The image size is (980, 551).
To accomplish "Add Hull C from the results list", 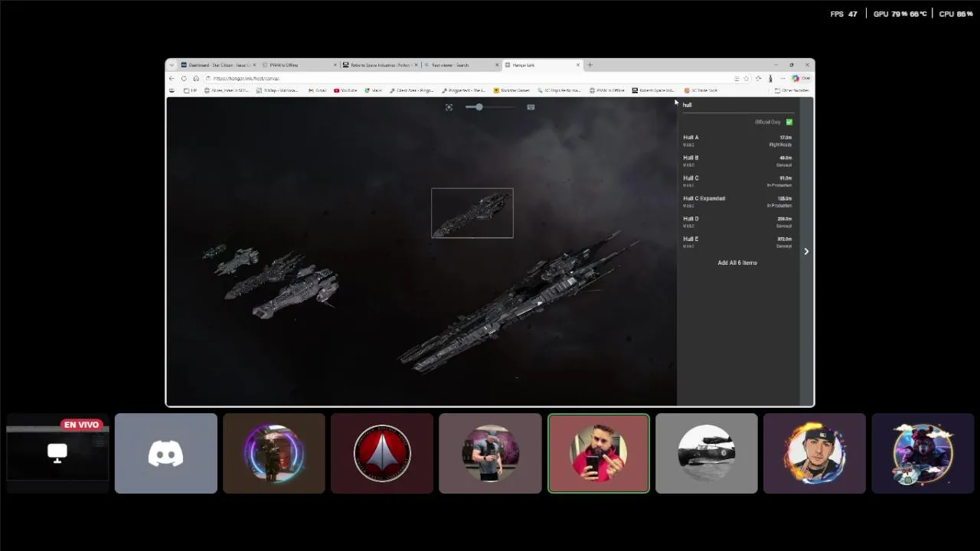I will pyautogui.click(x=737, y=181).
